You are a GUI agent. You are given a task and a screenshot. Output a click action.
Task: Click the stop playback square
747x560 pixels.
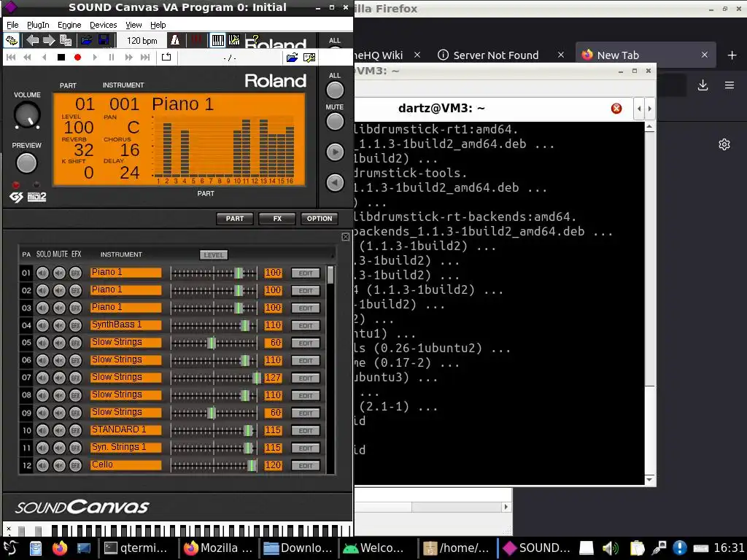[61, 58]
